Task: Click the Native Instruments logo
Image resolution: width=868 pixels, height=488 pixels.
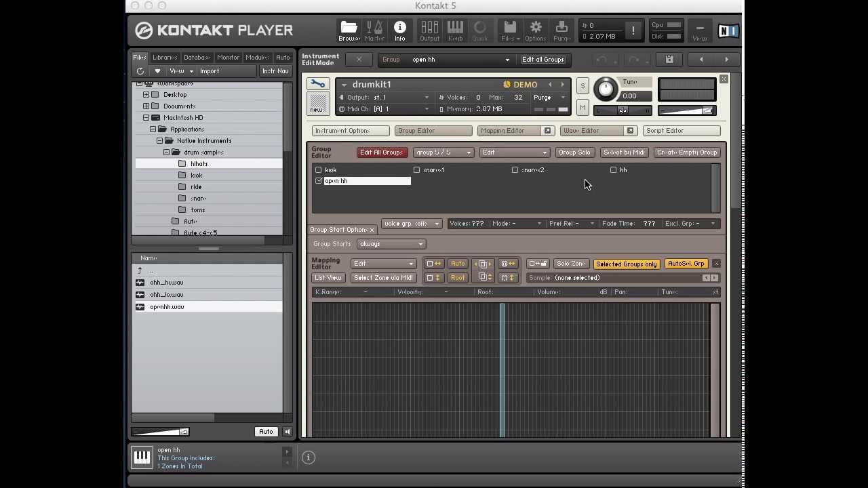Action: point(728,30)
